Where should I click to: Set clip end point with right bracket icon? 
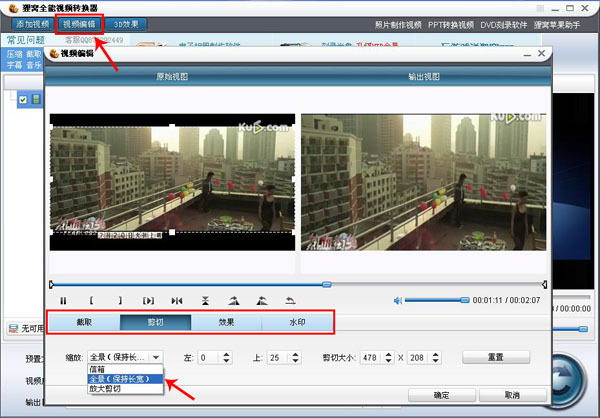[x=120, y=300]
